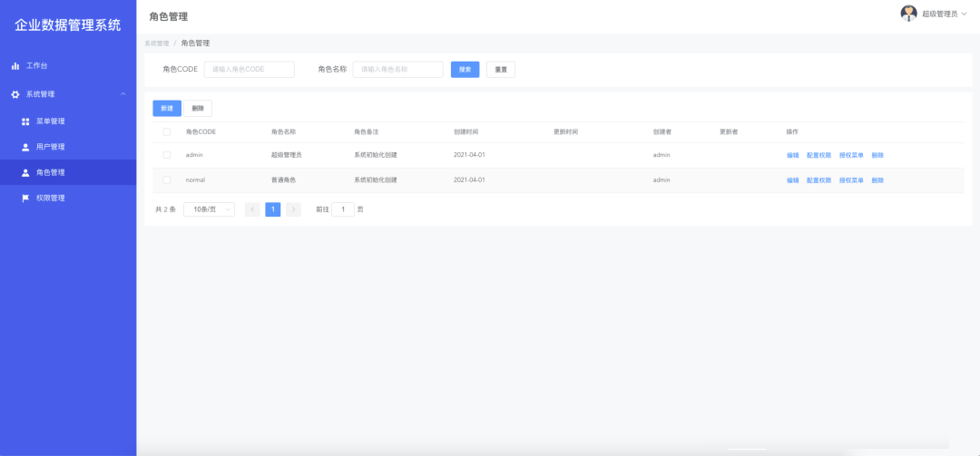Click the 工作台 bar chart icon

[x=15, y=65]
